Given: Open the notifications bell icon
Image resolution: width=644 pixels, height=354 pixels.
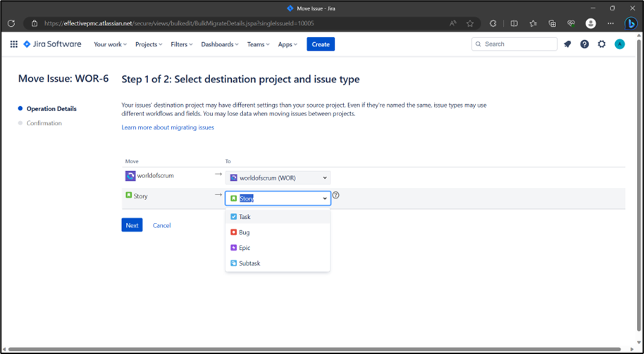Looking at the screenshot, I should tap(567, 44).
